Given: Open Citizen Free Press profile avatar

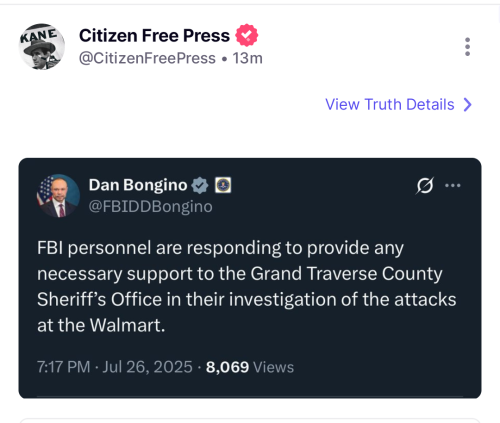Looking at the screenshot, I should coord(42,47).
